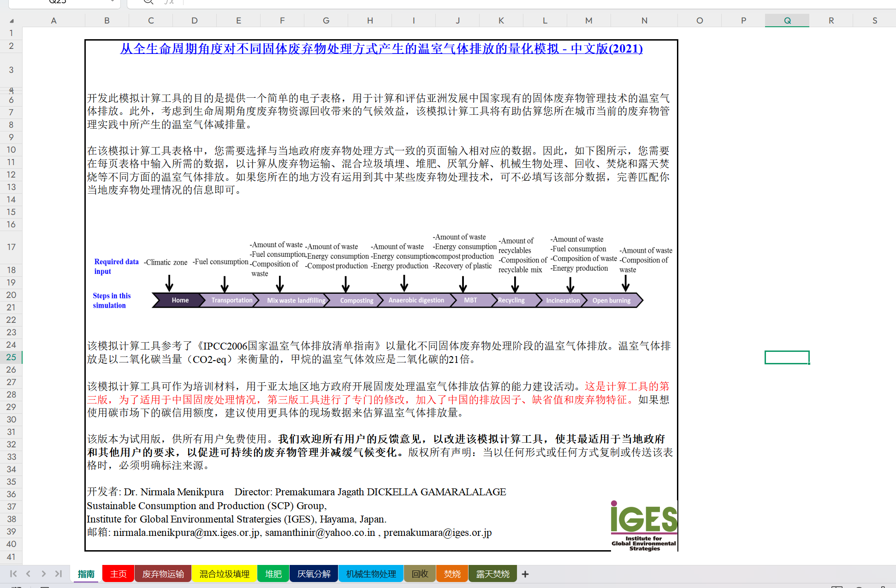
Task: Switch to 厌氧分解 sheet tab
Action: pyautogui.click(x=314, y=574)
